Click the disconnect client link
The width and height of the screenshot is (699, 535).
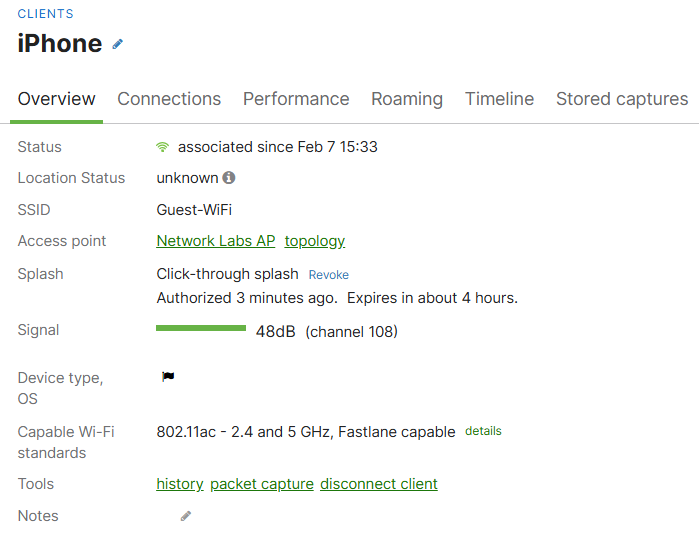click(x=379, y=484)
